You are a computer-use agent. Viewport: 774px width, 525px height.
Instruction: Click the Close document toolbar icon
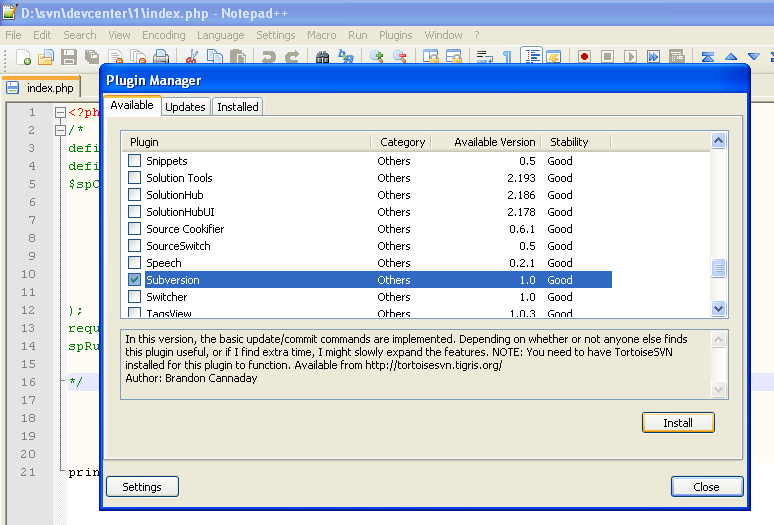tap(115, 57)
